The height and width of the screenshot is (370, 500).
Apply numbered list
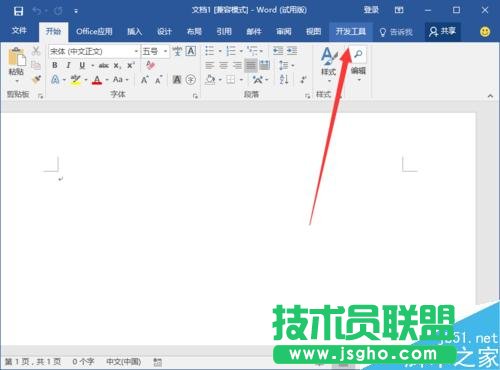231,51
